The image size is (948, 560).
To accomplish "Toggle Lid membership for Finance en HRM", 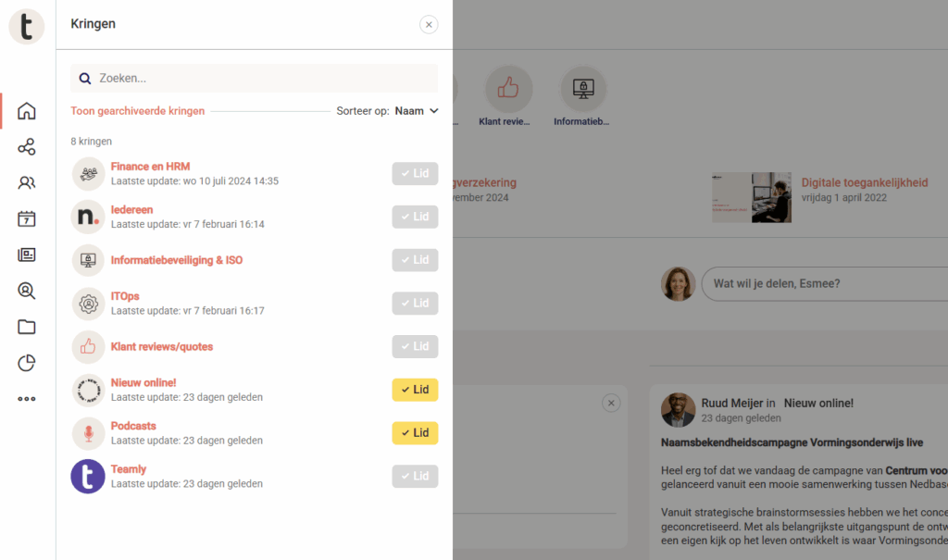I will click(x=415, y=173).
